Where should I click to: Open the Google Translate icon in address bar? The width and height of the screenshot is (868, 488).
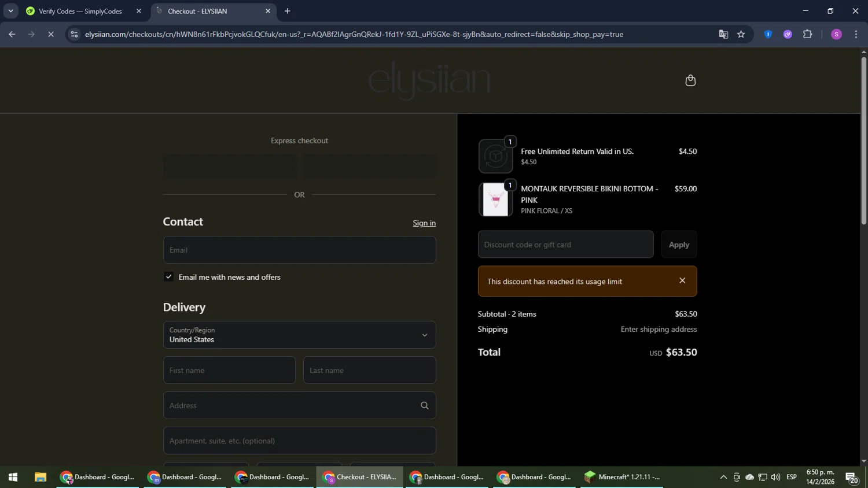(723, 34)
